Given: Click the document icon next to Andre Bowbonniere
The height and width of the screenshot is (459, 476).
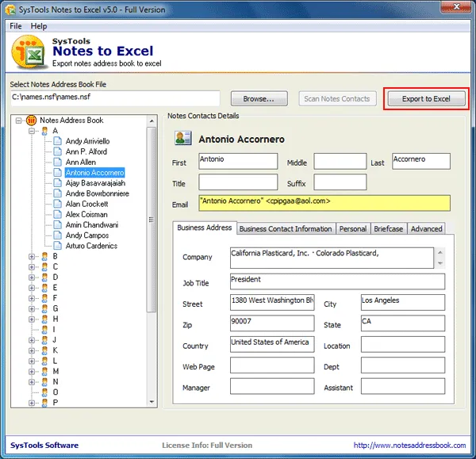Looking at the screenshot, I should 58,193.
